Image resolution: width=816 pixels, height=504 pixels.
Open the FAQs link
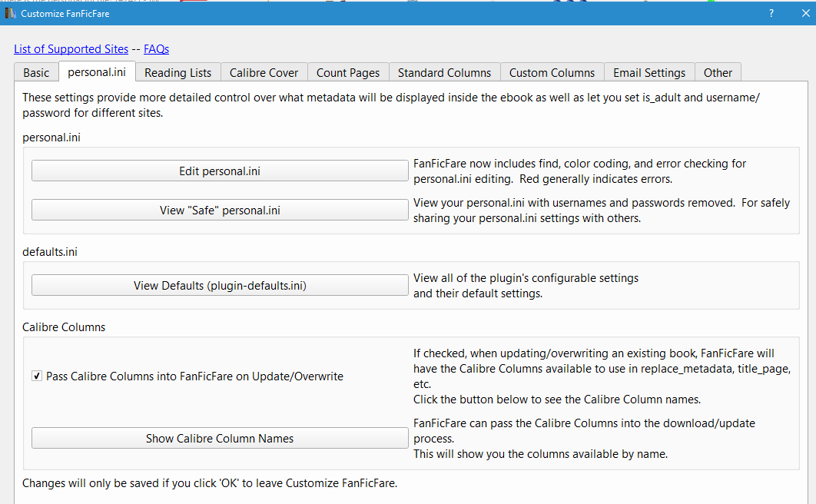[x=156, y=49]
